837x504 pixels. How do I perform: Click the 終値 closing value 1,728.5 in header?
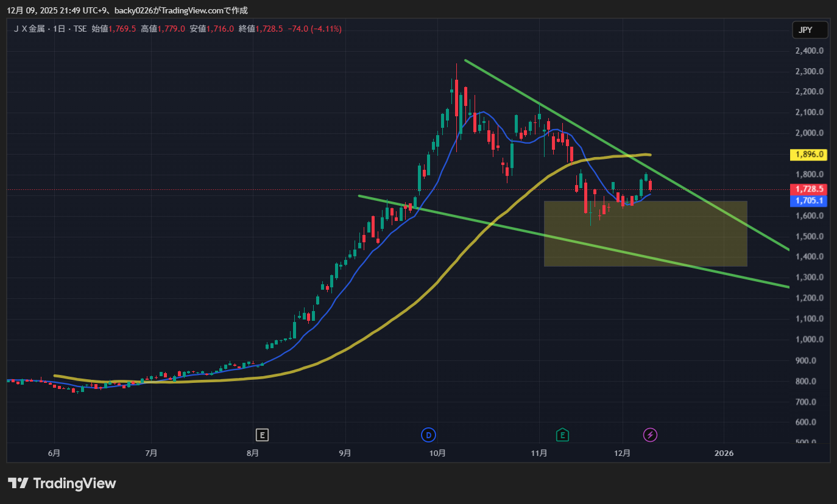(269, 29)
